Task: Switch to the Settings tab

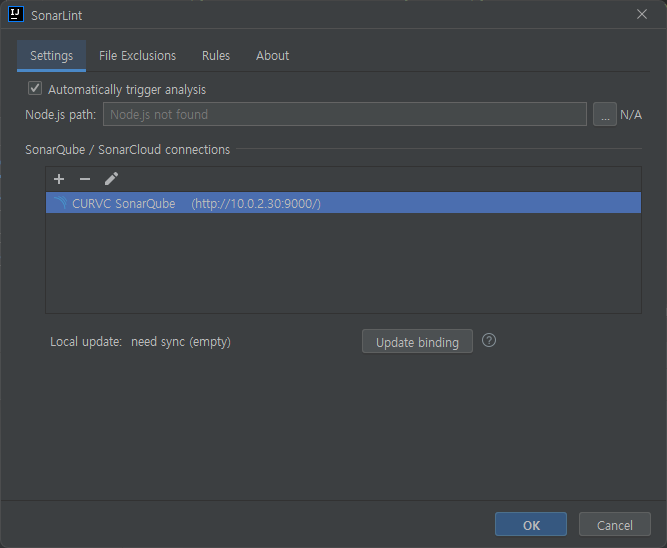Action: click(x=51, y=56)
